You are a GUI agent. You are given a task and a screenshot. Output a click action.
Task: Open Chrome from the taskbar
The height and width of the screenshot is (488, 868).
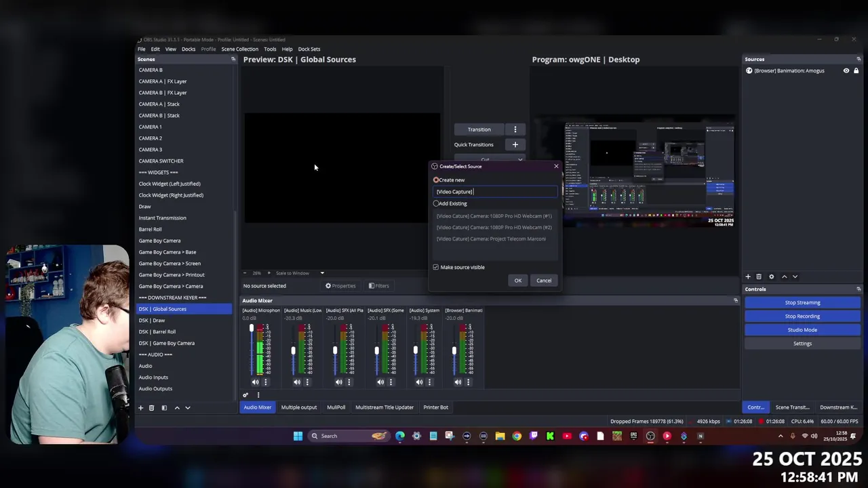pos(517,436)
